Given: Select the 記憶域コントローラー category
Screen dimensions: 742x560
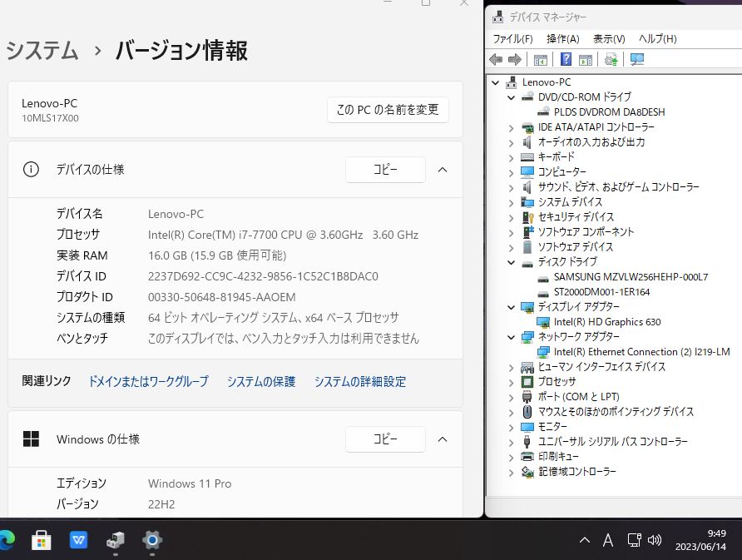Looking at the screenshot, I should [577, 472].
